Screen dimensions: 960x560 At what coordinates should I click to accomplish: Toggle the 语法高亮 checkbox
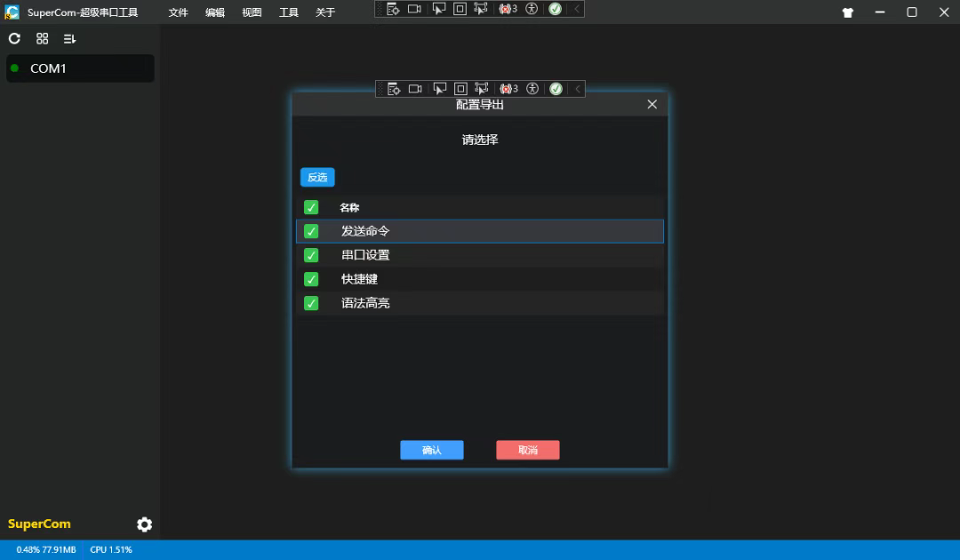[311, 303]
